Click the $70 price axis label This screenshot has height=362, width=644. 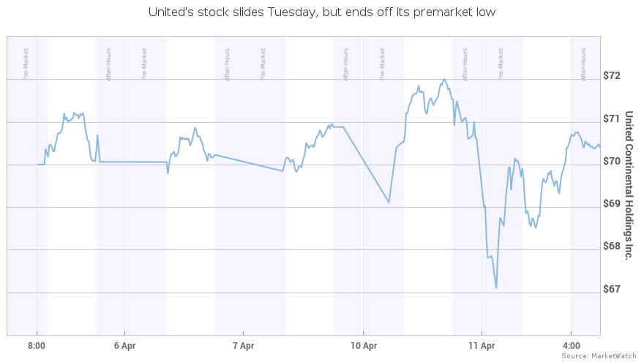click(612, 161)
